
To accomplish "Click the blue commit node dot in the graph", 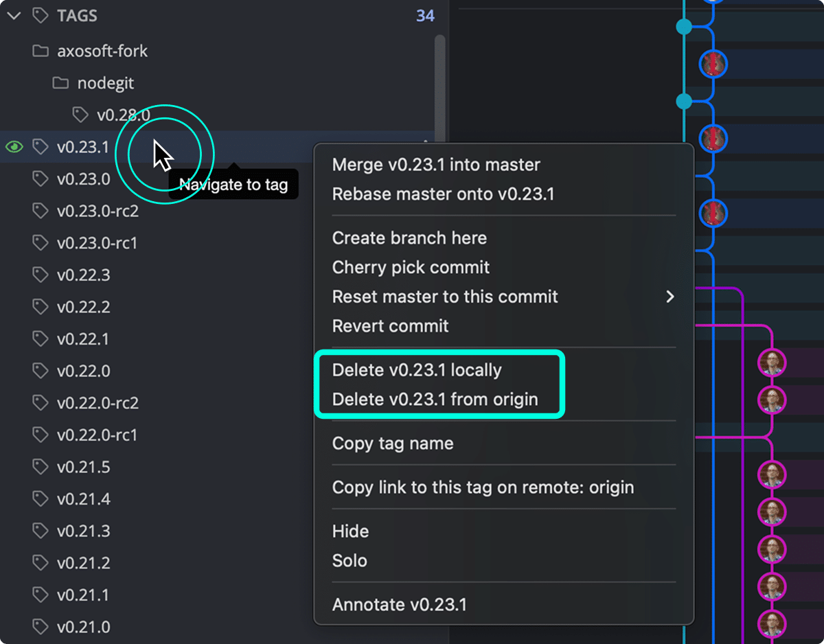I will tap(683, 27).
